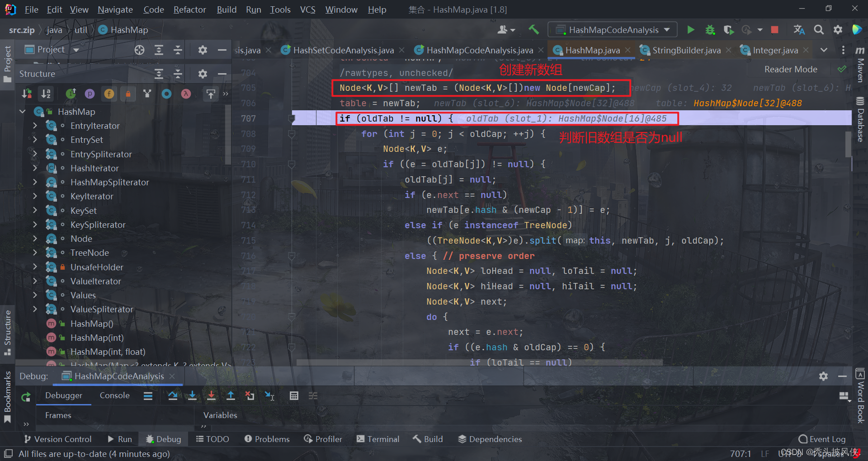Collapse the HashMap root node in Structure
Screen dimensions: 868x461
pos(23,111)
